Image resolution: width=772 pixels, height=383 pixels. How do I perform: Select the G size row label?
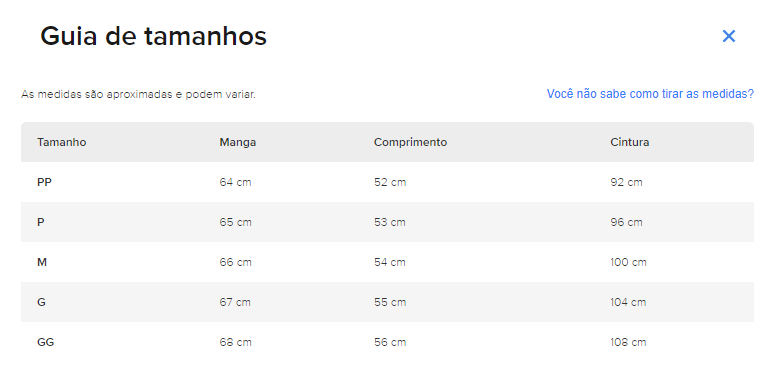click(41, 302)
